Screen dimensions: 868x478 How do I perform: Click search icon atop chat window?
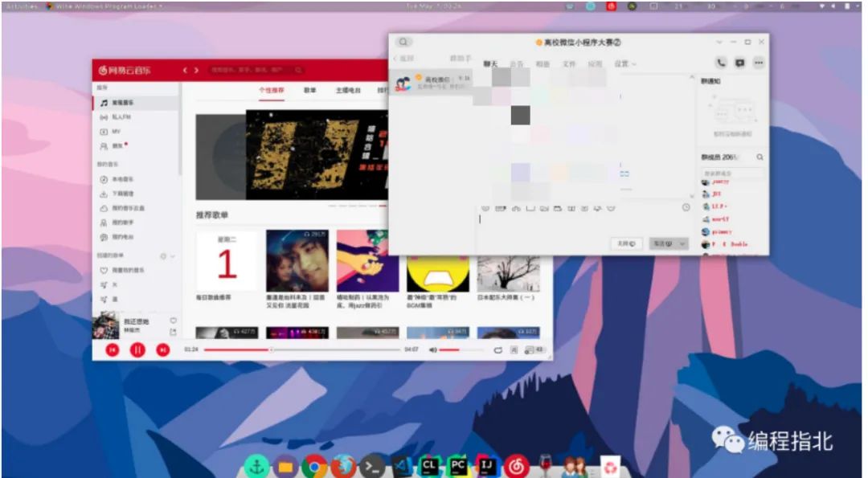403,42
